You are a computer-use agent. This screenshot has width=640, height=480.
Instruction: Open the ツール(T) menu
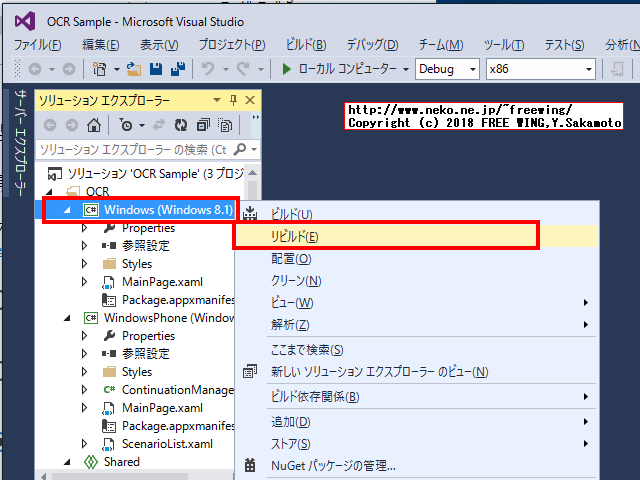tap(504, 44)
